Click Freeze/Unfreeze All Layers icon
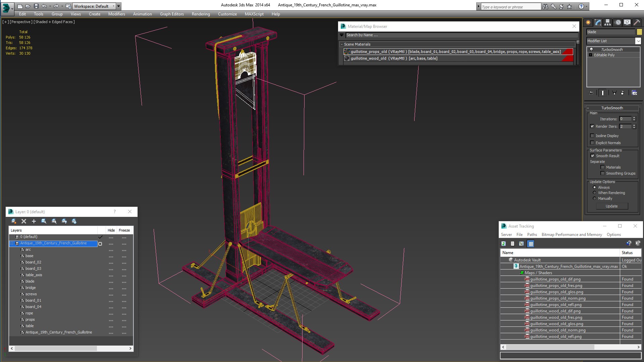Viewport: 644px width, 362px height. (74, 221)
